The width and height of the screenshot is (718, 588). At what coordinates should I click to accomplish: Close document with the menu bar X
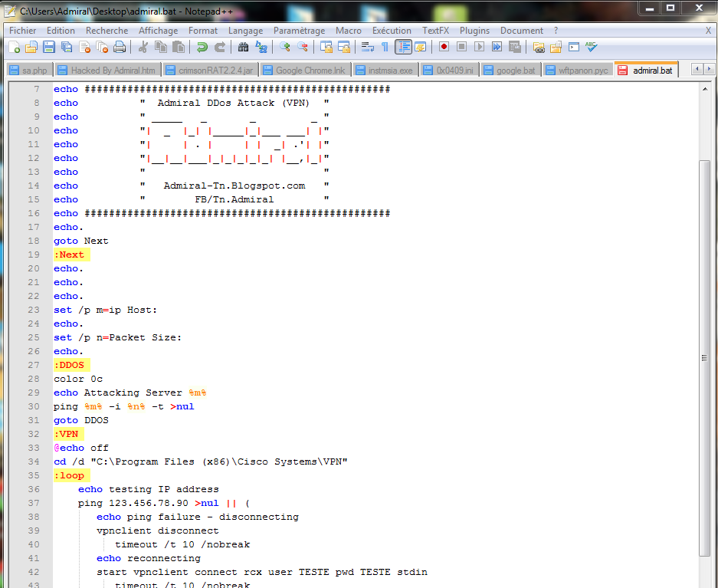708,31
